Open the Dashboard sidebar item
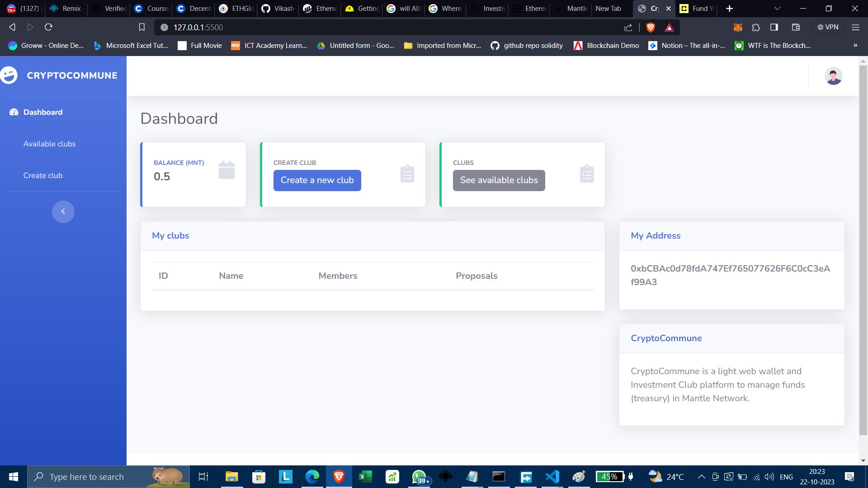Image resolution: width=868 pixels, height=488 pixels. 36,112
